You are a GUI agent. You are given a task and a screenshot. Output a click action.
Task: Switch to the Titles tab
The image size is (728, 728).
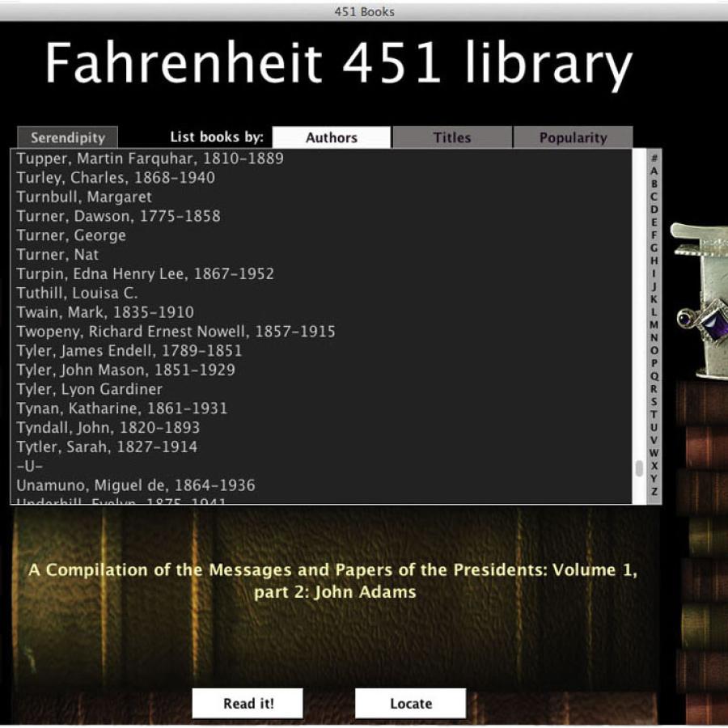pyautogui.click(x=451, y=138)
